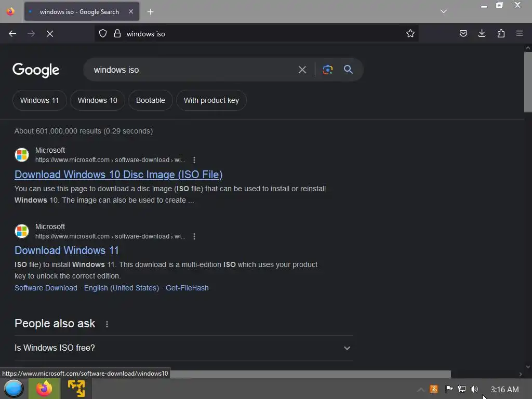
Task: Open the first Microsoft result's favicon
Action: click(x=22, y=155)
